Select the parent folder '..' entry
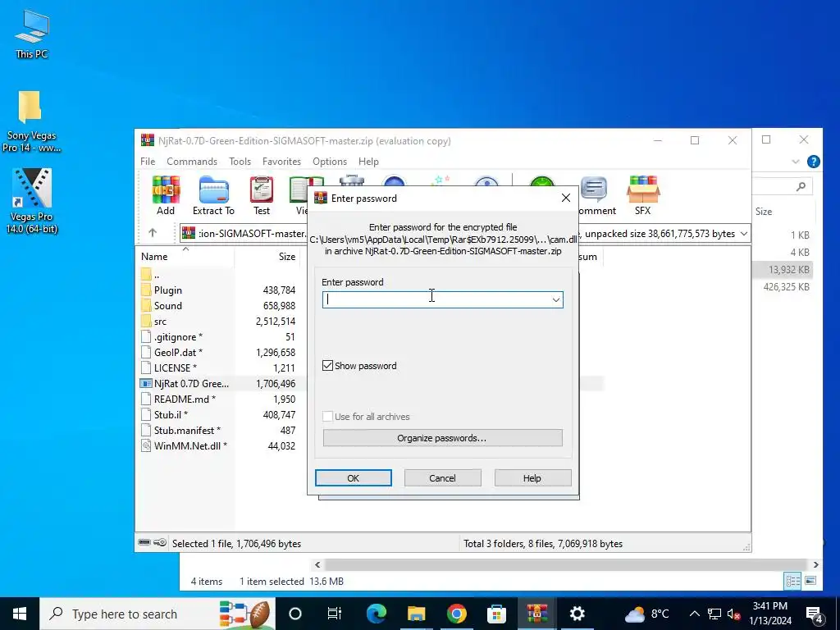This screenshot has width=840, height=630. click(x=157, y=275)
